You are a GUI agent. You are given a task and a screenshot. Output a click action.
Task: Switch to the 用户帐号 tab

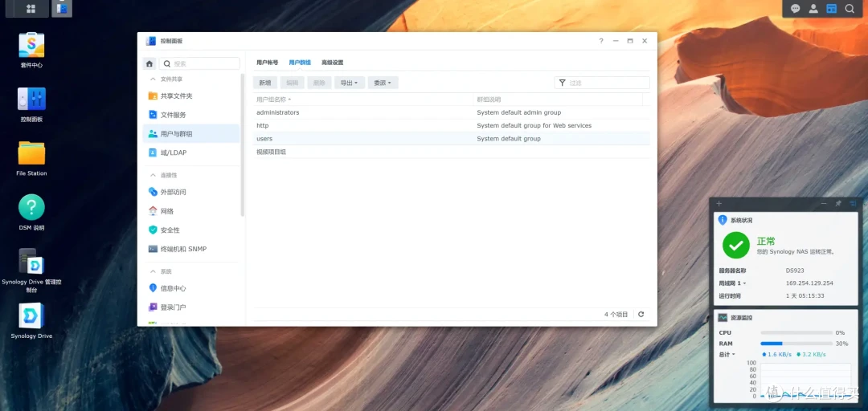[x=268, y=63]
